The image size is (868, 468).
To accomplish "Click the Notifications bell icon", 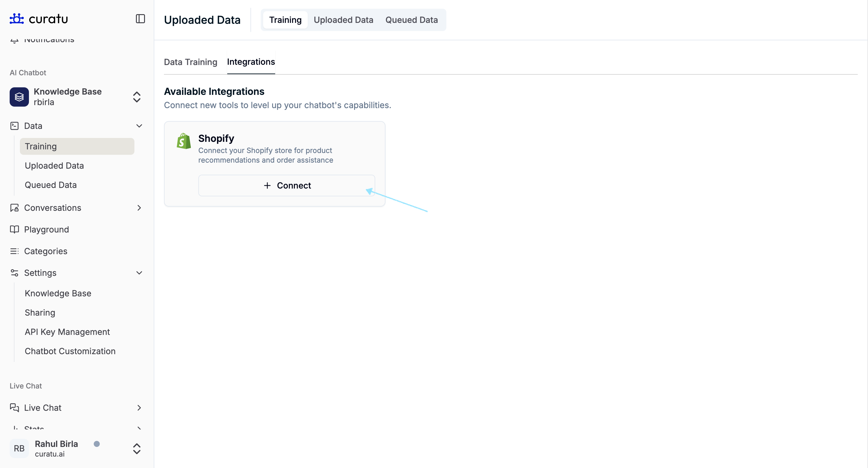I will tap(14, 39).
